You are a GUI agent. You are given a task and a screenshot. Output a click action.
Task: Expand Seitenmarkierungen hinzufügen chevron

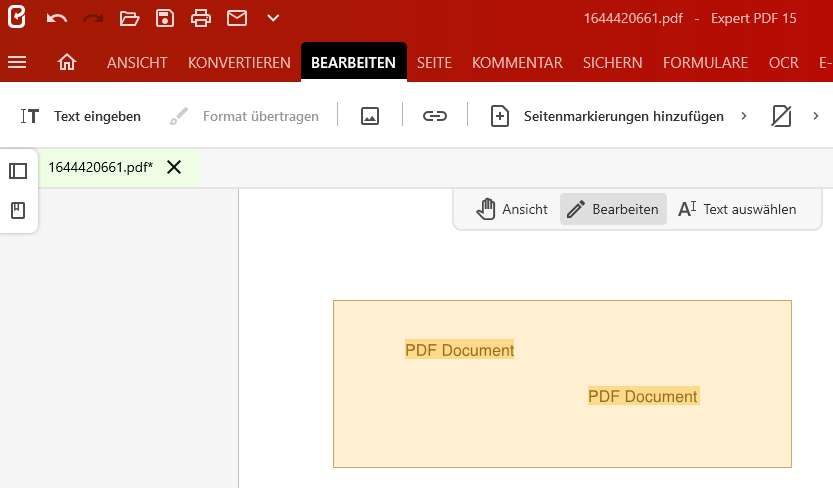pyautogui.click(x=744, y=116)
